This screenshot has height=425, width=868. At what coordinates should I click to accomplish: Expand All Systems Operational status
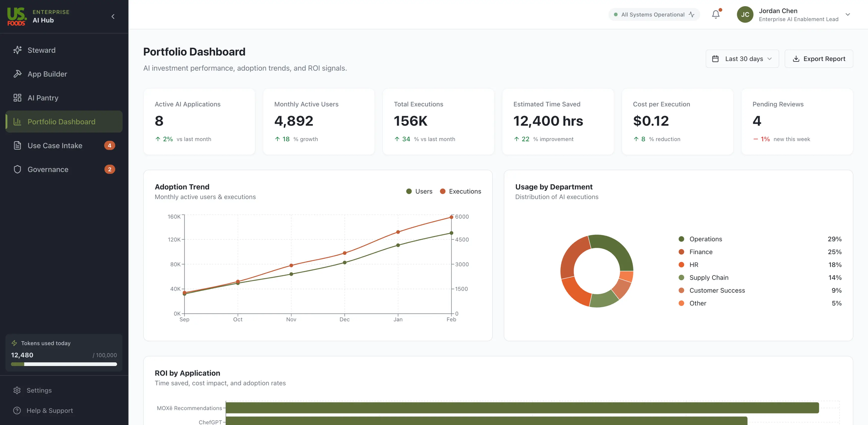pos(653,14)
